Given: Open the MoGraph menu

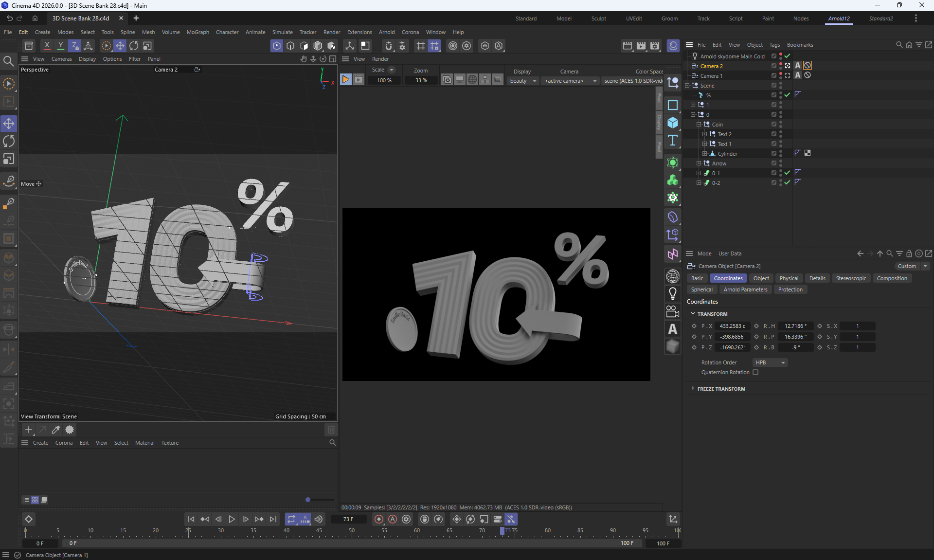Looking at the screenshot, I should point(198,32).
